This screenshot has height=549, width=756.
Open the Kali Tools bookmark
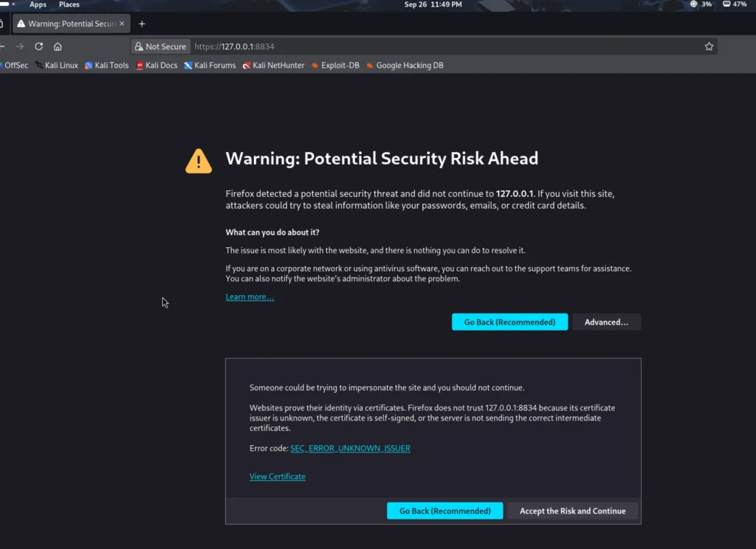(x=106, y=66)
